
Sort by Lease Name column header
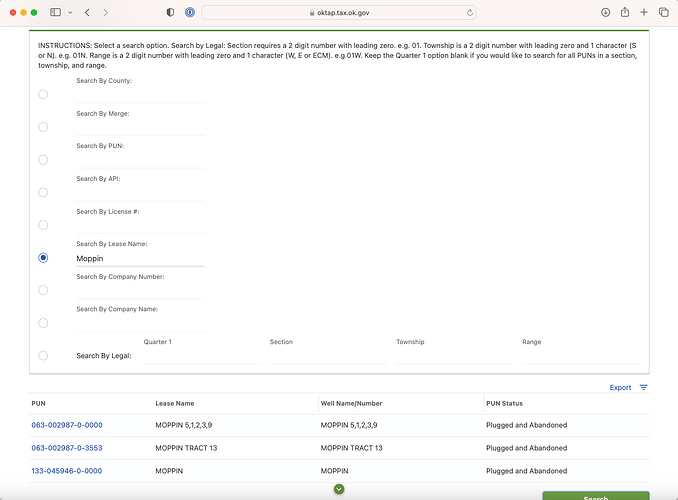pyautogui.click(x=175, y=404)
